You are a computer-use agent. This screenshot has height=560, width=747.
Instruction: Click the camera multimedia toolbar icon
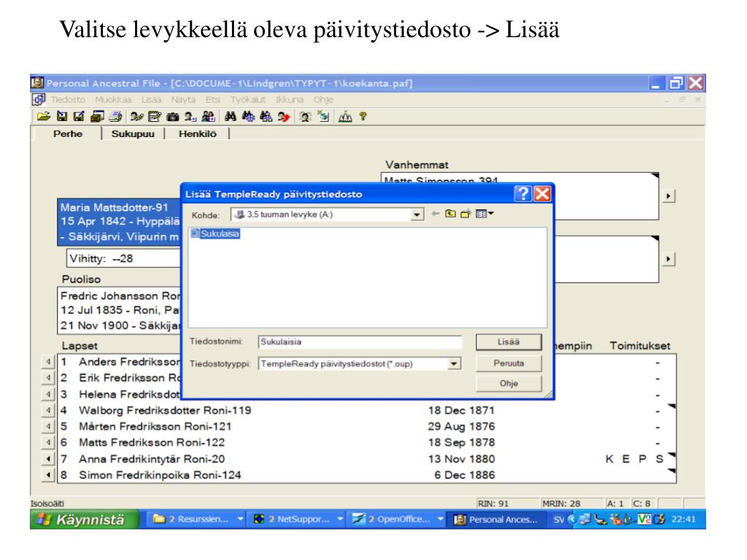point(172,117)
